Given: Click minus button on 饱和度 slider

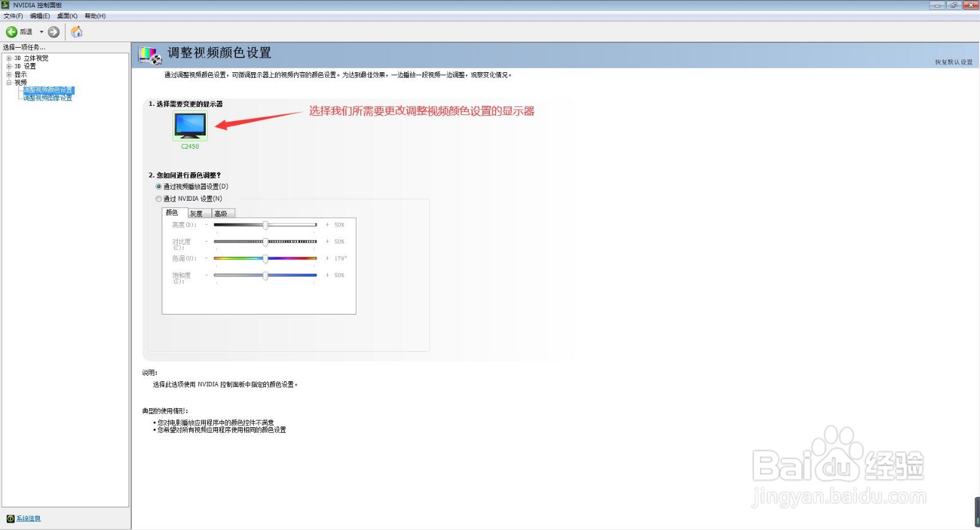Looking at the screenshot, I should (206, 275).
